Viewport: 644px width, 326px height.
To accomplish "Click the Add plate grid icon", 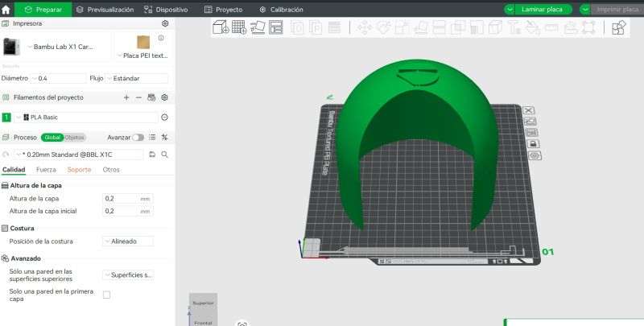I will [x=239, y=27].
